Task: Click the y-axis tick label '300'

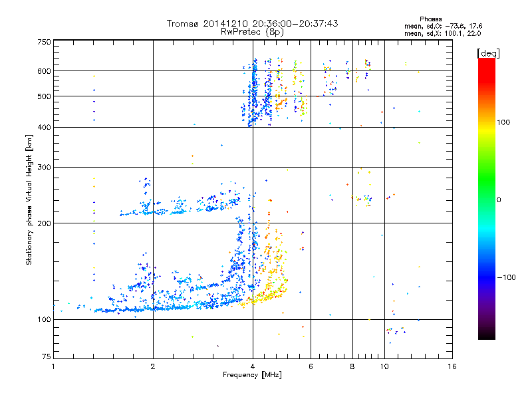Action: click(x=44, y=168)
